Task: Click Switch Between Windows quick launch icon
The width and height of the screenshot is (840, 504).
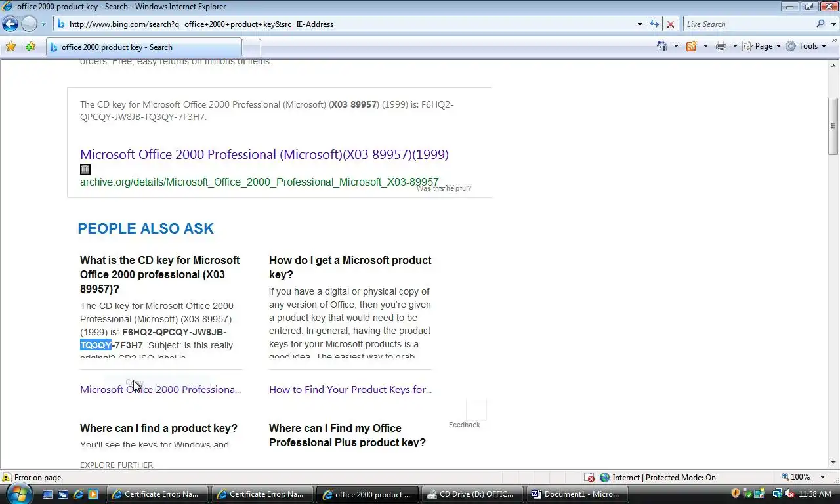Action: click(x=64, y=494)
